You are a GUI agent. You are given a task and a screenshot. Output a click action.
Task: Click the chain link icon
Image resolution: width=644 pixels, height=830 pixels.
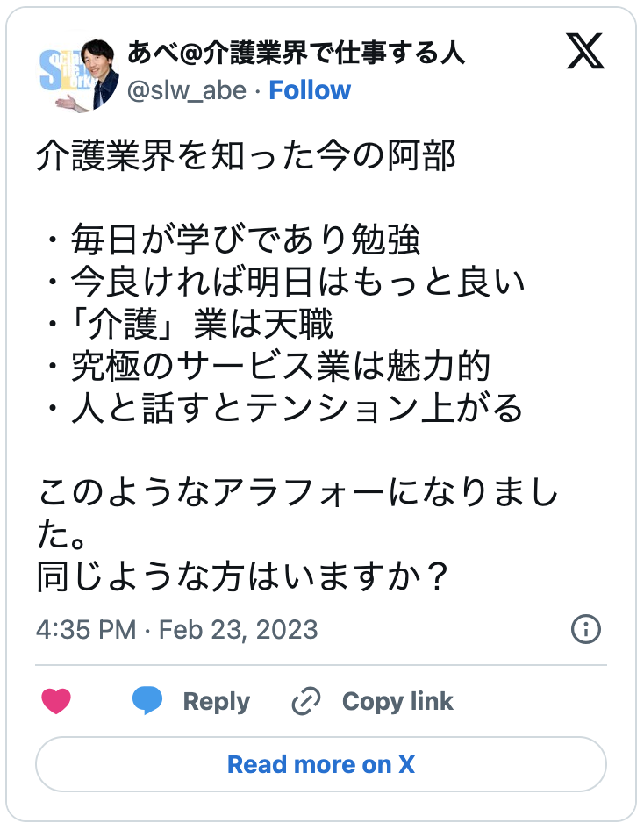click(x=306, y=701)
